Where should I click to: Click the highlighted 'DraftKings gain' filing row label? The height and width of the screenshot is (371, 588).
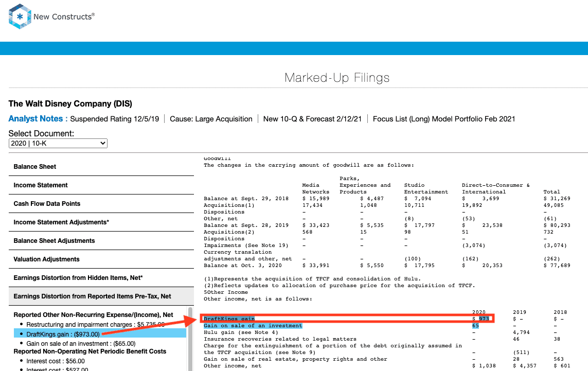tap(229, 319)
